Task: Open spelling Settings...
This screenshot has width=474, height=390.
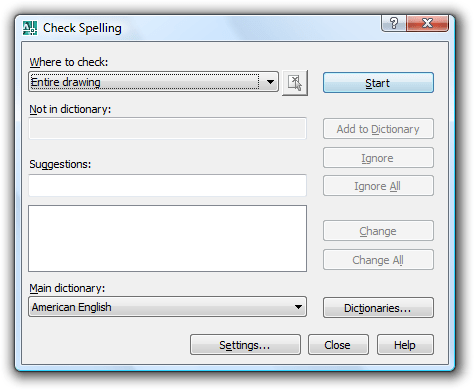Action: tap(245, 345)
